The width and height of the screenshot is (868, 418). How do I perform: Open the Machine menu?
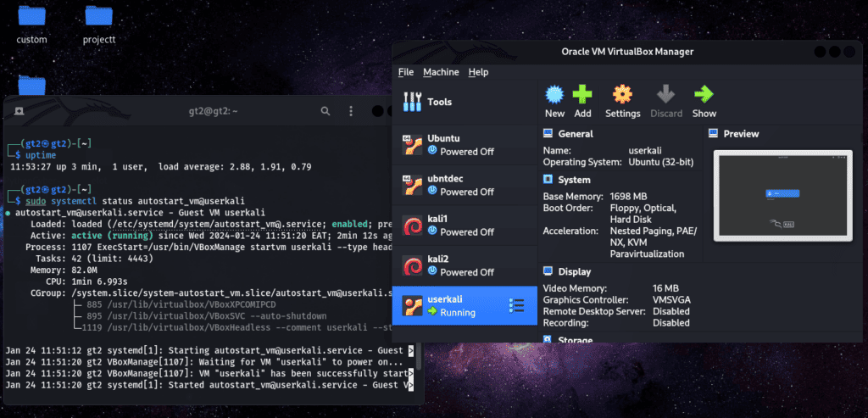[x=441, y=72]
